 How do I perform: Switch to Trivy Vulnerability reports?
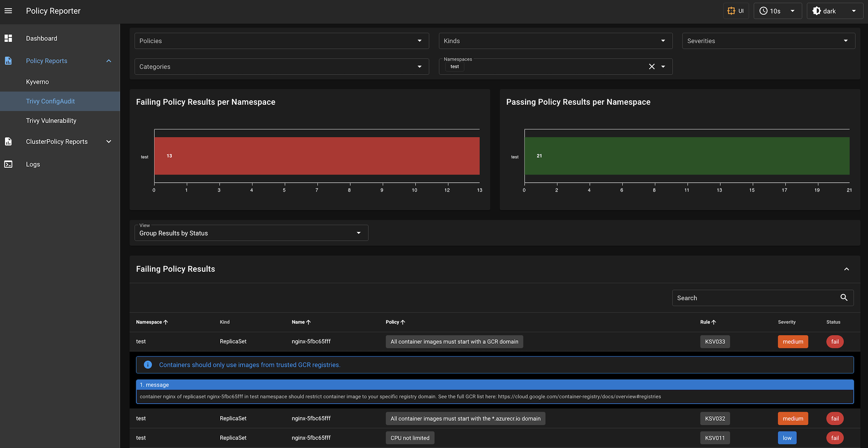coord(51,120)
